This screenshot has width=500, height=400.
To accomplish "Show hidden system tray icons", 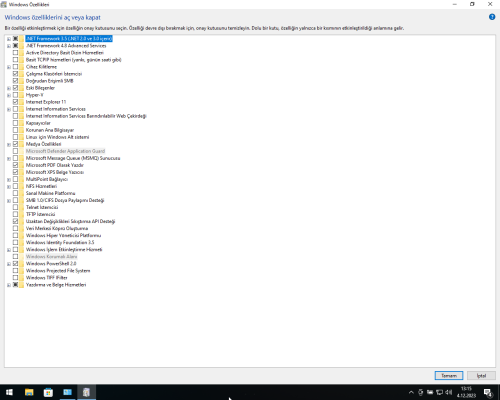I will 411,392.
